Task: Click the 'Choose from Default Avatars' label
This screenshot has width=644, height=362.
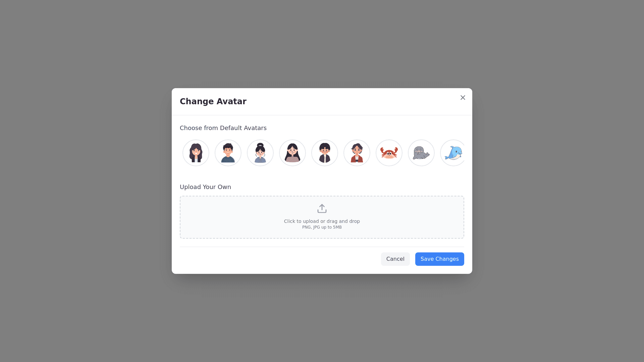Action: click(x=223, y=128)
